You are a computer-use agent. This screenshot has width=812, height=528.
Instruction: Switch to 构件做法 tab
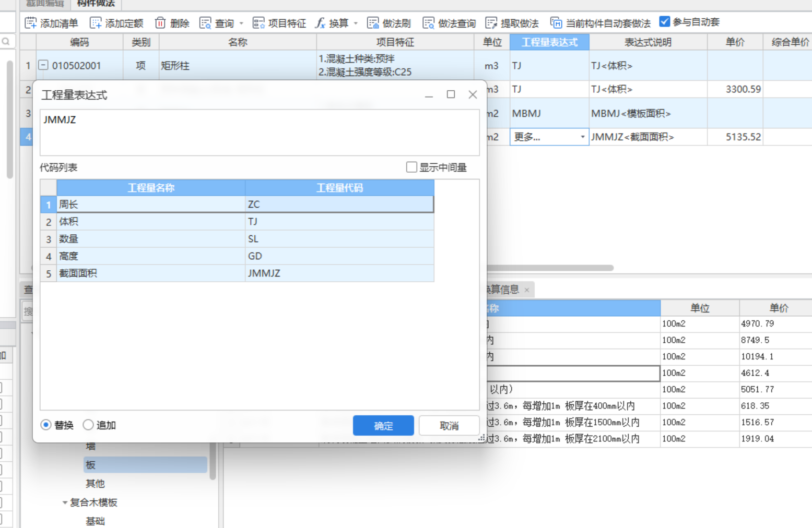point(96,3)
